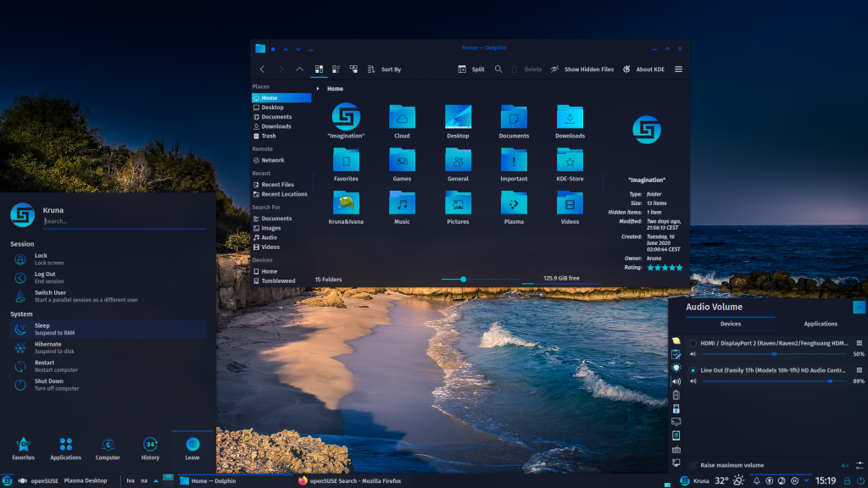
Task: Switch to the Applications tab in Audio Volume
Action: click(x=821, y=324)
